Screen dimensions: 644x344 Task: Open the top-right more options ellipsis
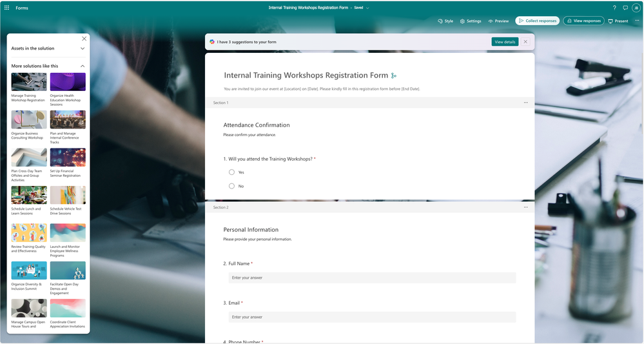pos(638,21)
